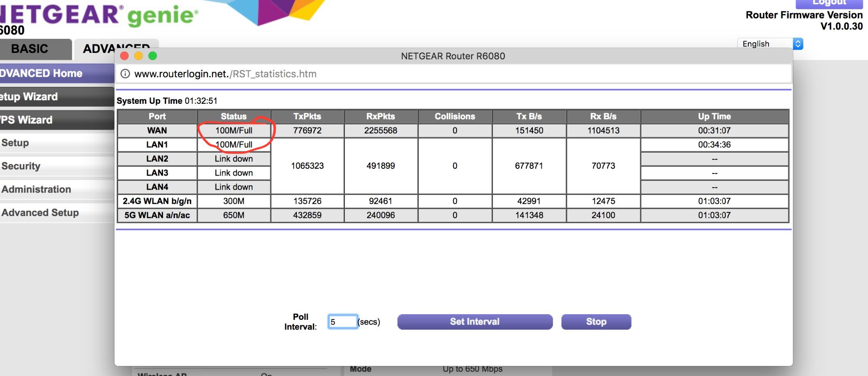The height and width of the screenshot is (376, 868).
Task: Click the Up Time column header
Action: (x=714, y=116)
